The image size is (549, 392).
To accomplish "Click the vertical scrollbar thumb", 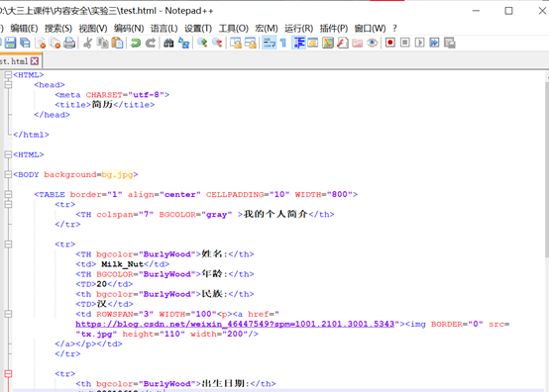I will coord(547,169).
